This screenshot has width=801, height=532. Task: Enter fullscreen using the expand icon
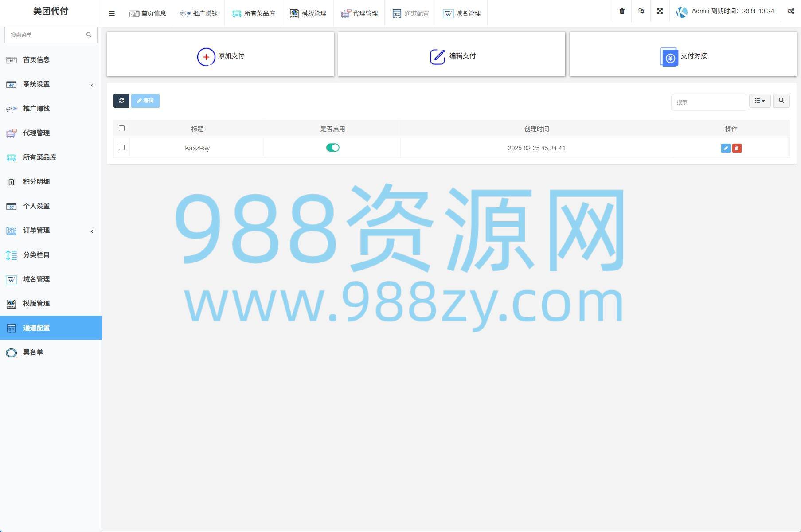click(x=660, y=12)
